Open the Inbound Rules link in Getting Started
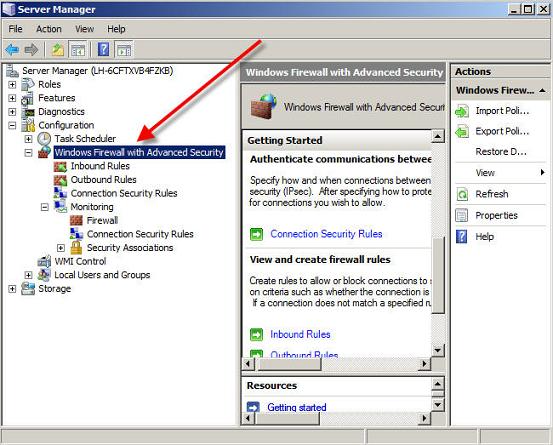 click(x=300, y=334)
